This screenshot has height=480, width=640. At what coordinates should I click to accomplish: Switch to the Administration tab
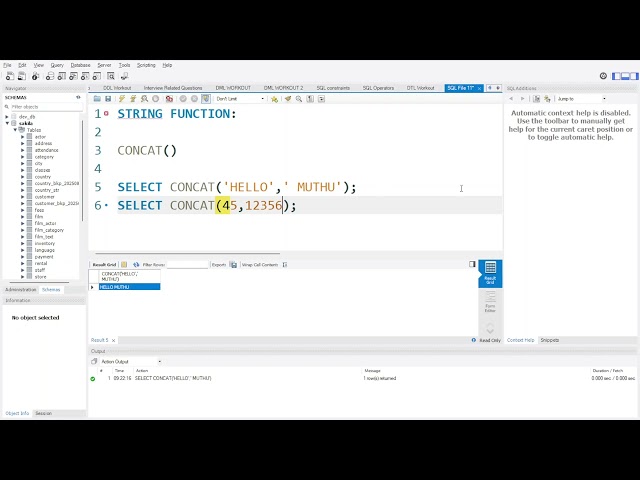20,289
